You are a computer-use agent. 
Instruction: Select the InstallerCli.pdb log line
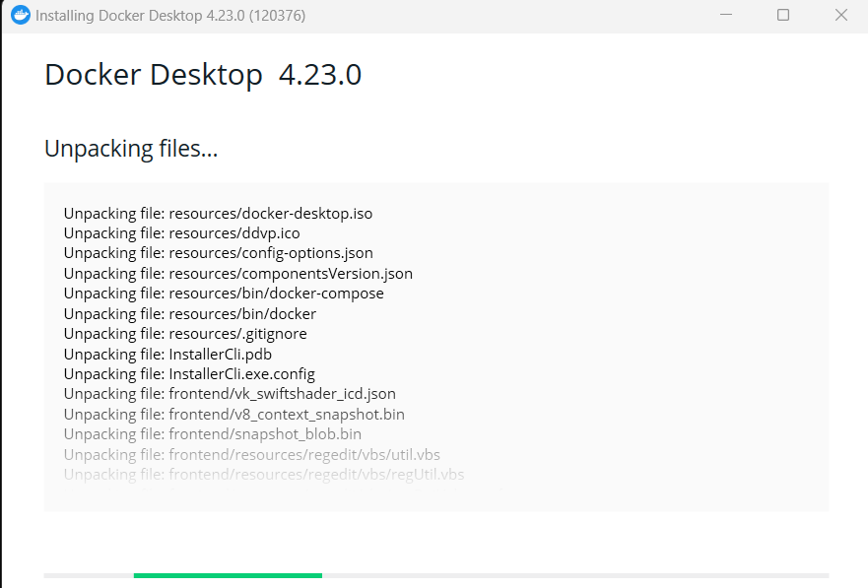point(167,355)
